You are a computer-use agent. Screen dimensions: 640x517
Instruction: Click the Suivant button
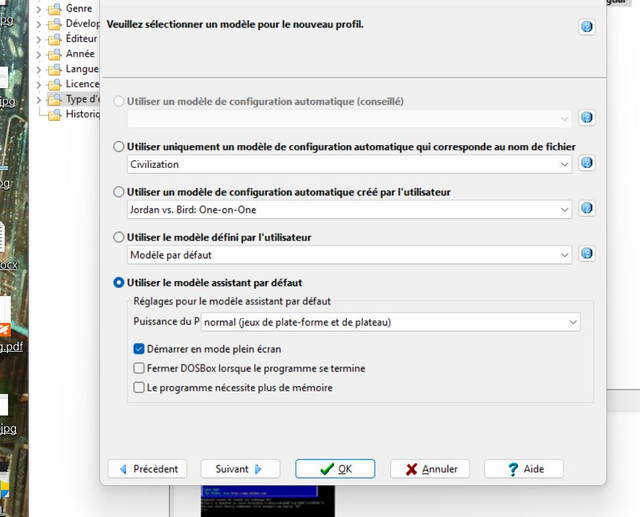coord(240,469)
